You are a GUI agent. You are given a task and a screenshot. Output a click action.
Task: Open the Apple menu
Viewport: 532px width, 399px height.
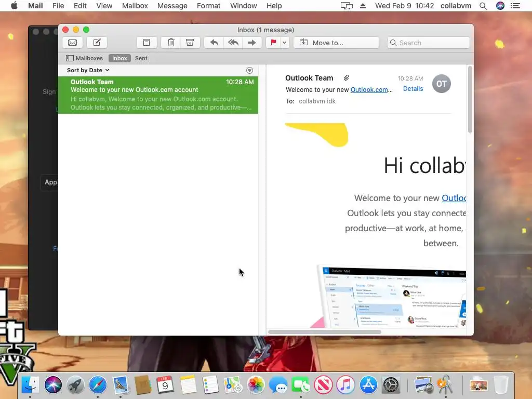(14, 6)
